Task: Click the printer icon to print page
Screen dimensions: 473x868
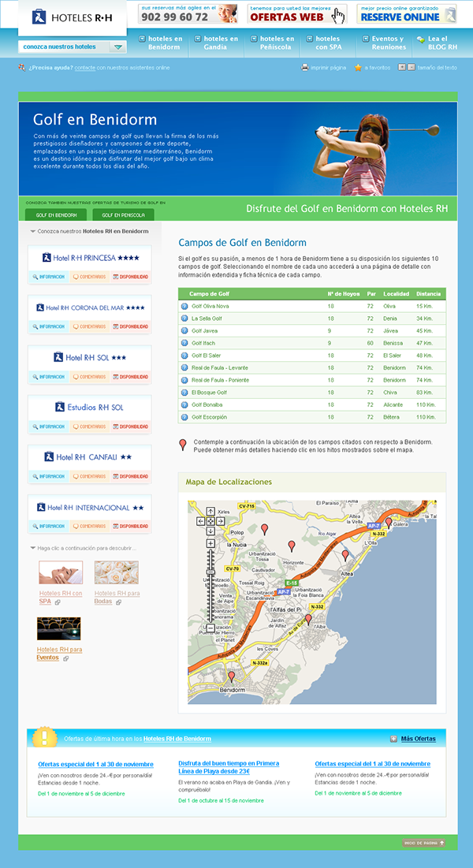Action: (x=304, y=68)
